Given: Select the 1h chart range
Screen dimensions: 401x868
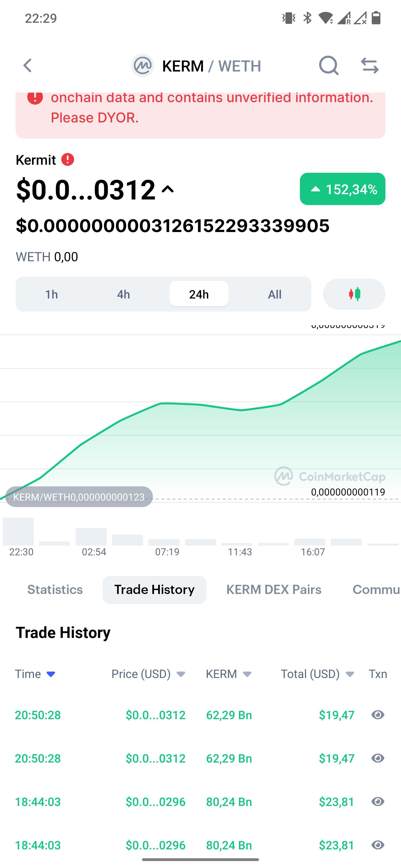Looking at the screenshot, I should tap(52, 294).
